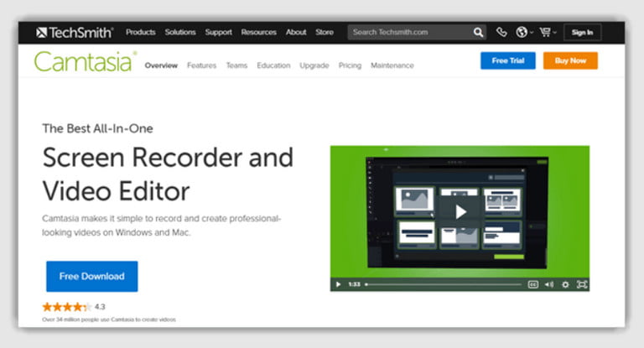Click the TechSmith logo
Screen dimensions: 644x348
coord(75,33)
